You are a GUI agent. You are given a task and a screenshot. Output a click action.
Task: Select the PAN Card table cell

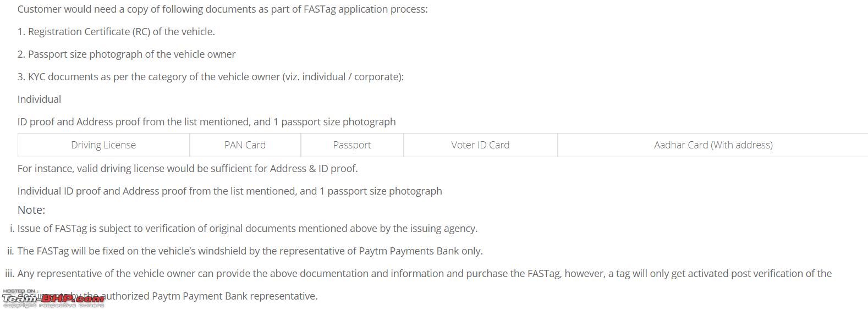[245, 145]
